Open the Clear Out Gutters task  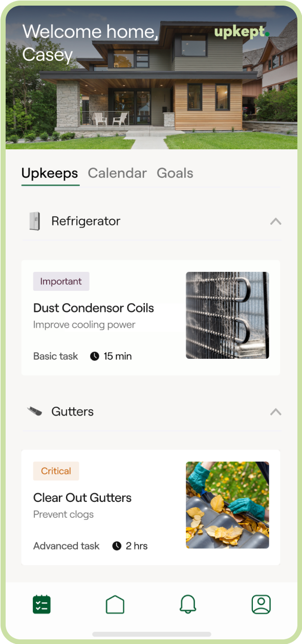coord(150,508)
